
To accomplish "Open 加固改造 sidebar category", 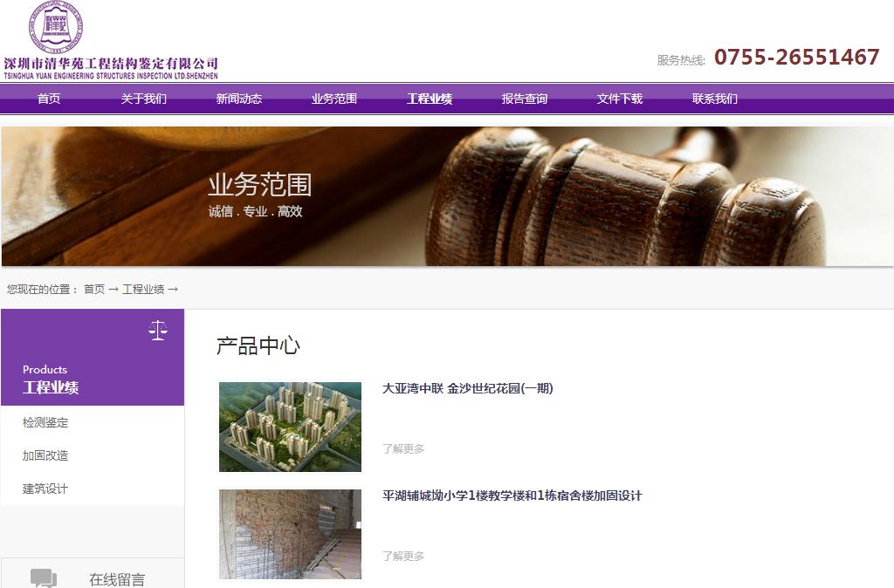I will [x=45, y=455].
